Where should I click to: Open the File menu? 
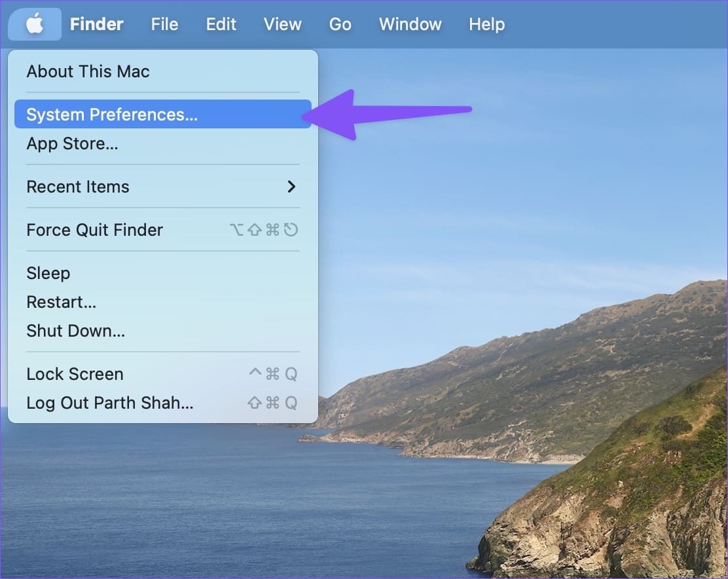point(164,24)
